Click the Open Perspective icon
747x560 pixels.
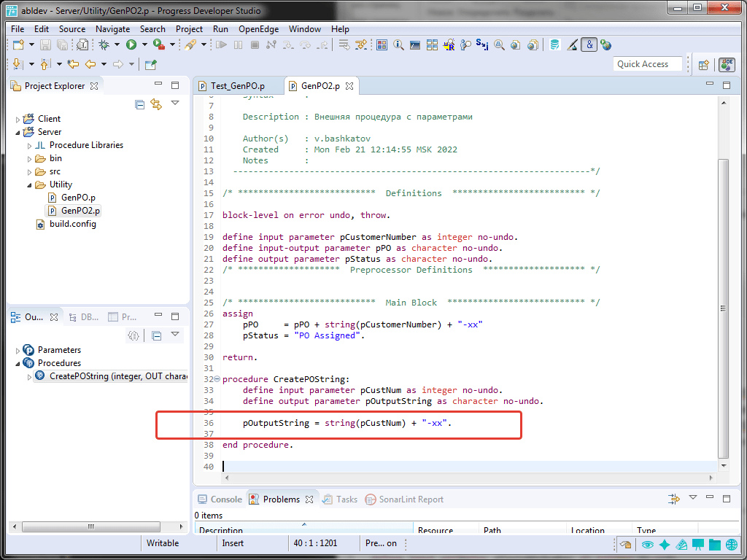(704, 65)
